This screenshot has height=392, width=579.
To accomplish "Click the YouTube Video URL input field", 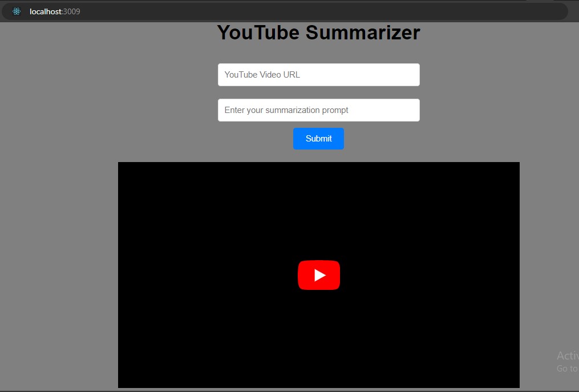I will pos(319,75).
